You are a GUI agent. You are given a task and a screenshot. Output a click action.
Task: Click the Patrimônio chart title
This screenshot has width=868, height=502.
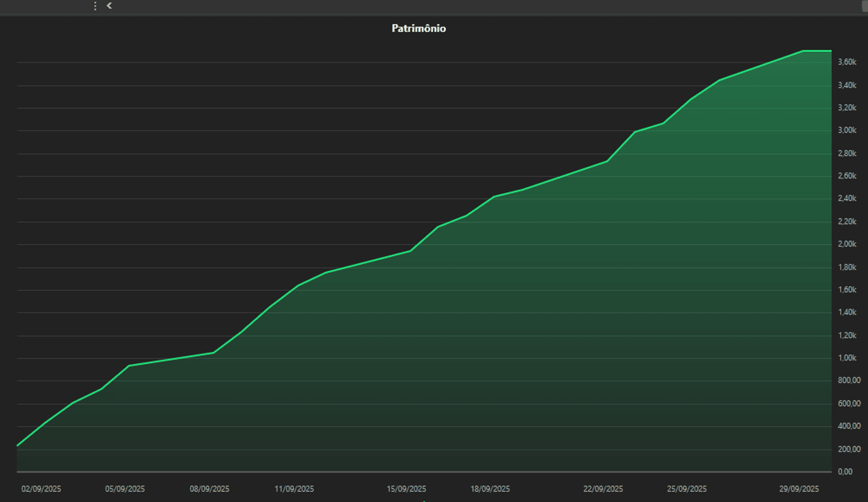pyautogui.click(x=419, y=28)
